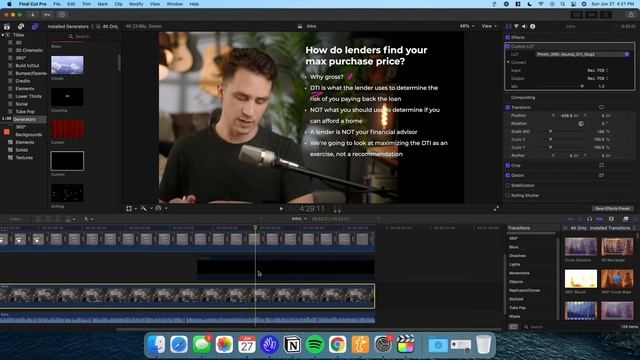
Task: Open the Libraries sidebar icon
Action: (x=7, y=27)
